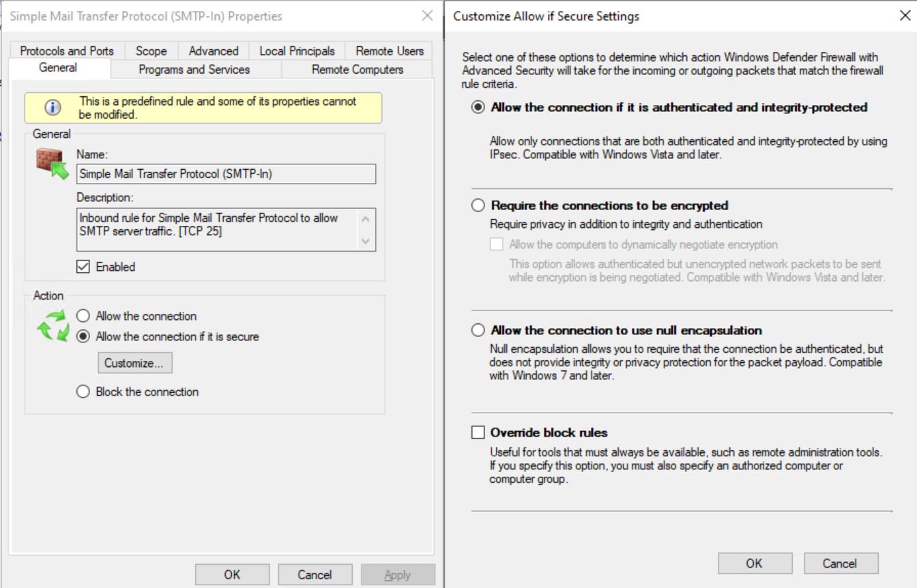Switch to the Remote Computers tab
Viewport: 917px width, 588px height.
point(358,69)
